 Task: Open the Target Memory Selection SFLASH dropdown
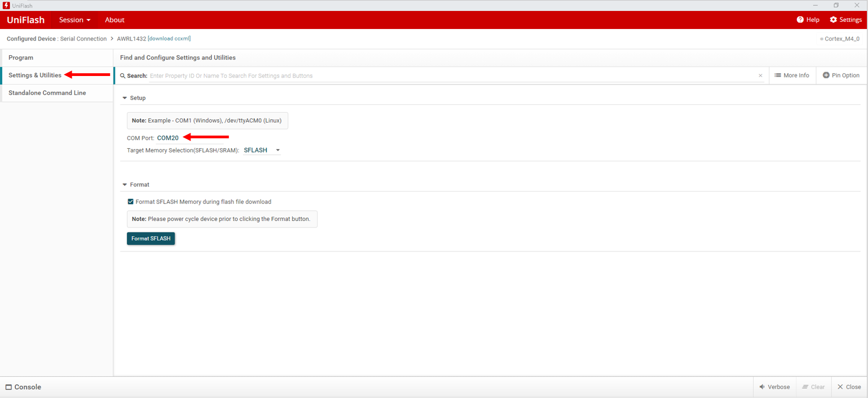[x=262, y=150]
